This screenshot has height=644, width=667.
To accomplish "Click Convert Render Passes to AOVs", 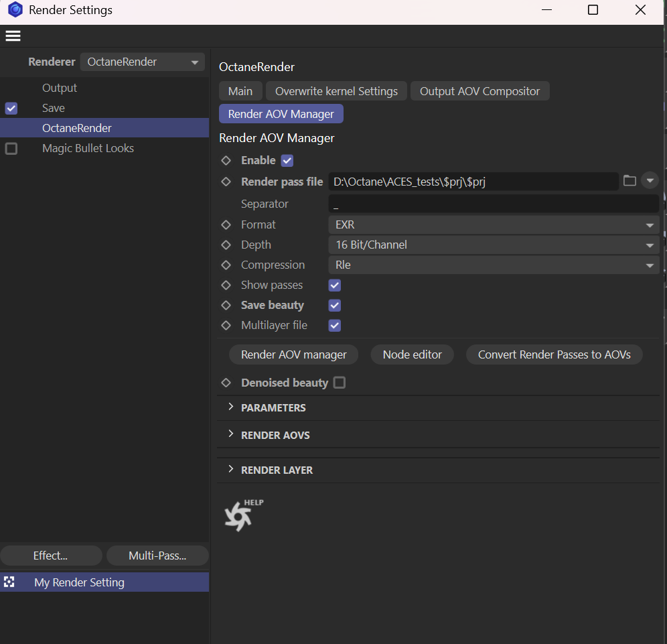I will click(x=554, y=355).
